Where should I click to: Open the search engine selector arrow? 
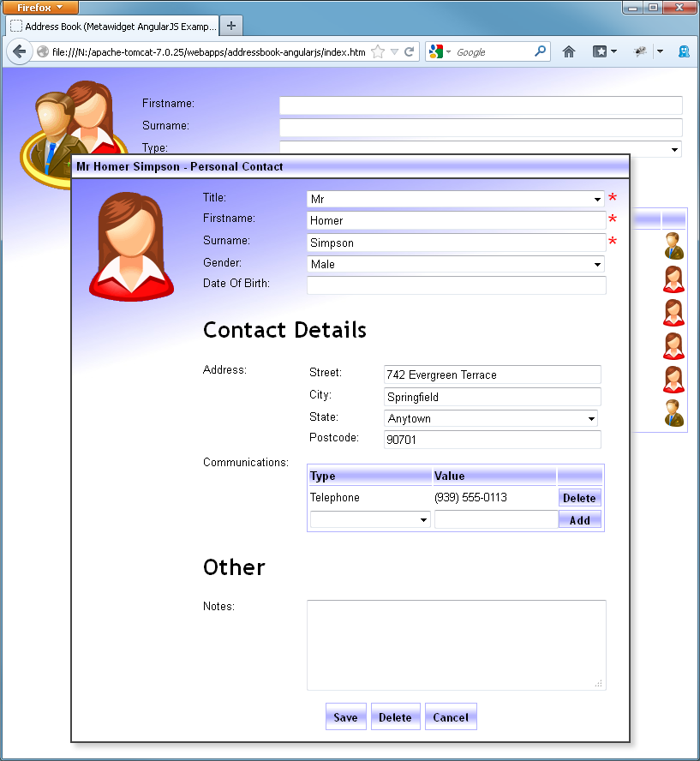tap(448, 52)
